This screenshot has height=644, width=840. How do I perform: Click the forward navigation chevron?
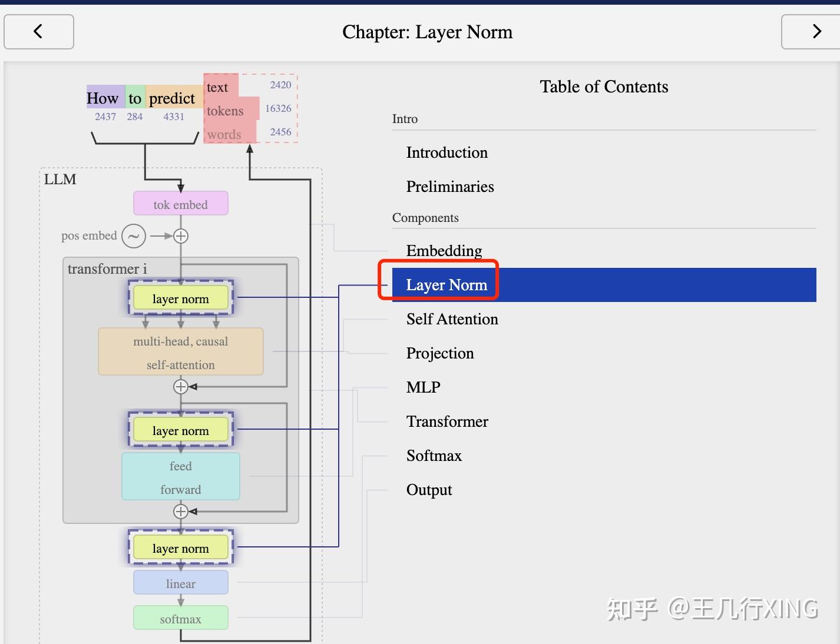click(816, 32)
